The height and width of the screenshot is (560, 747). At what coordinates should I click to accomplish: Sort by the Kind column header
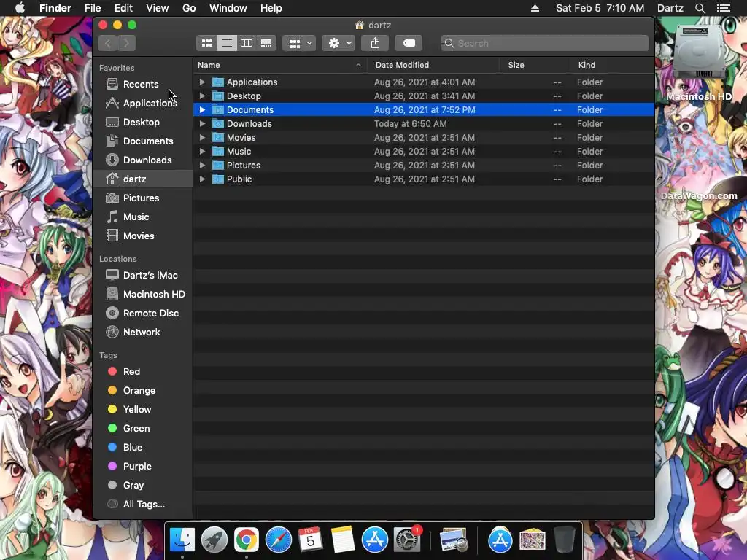coord(612,65)
